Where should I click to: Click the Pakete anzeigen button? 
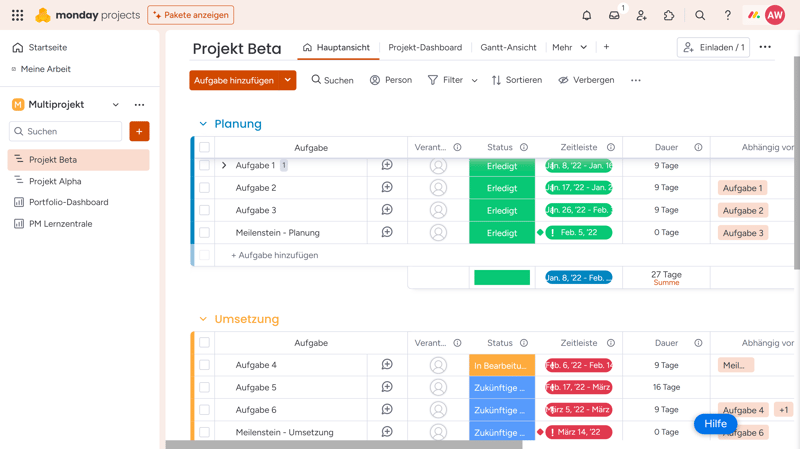pyautogui.click(x=190, y=15)
